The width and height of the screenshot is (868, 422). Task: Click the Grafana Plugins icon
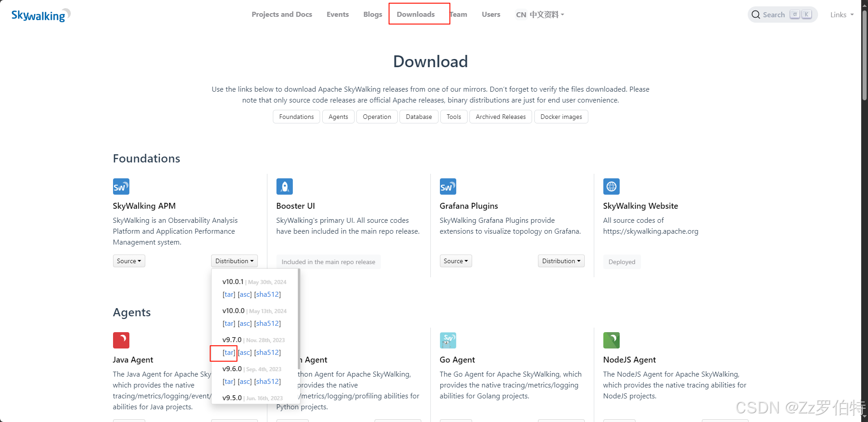448,186
